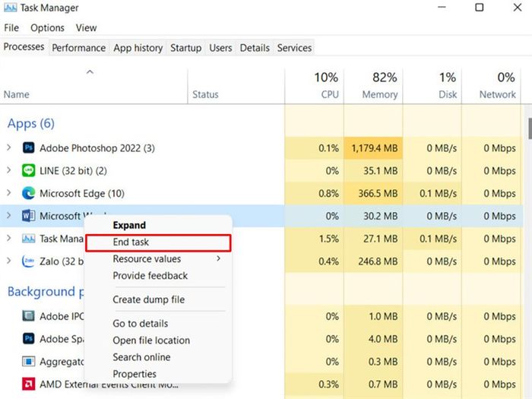Expand the Zalo (32 bit) process group
Viewport: 532px width, 399px height.
[9, 261]
